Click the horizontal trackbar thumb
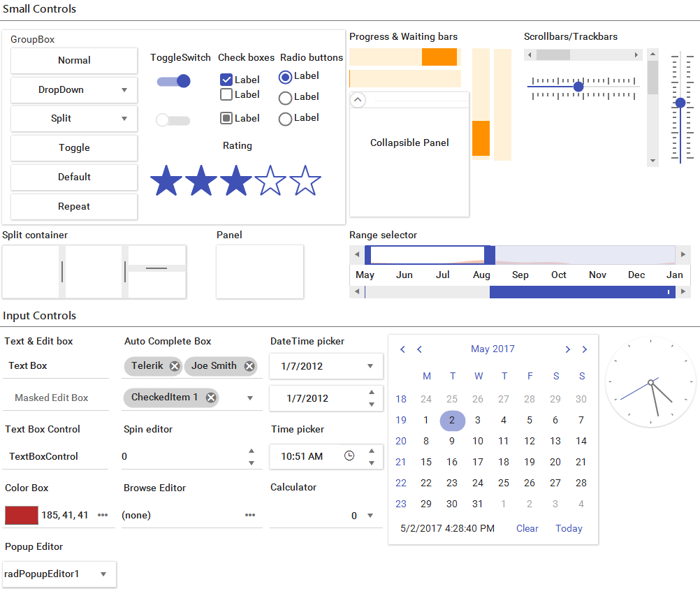 578,86
